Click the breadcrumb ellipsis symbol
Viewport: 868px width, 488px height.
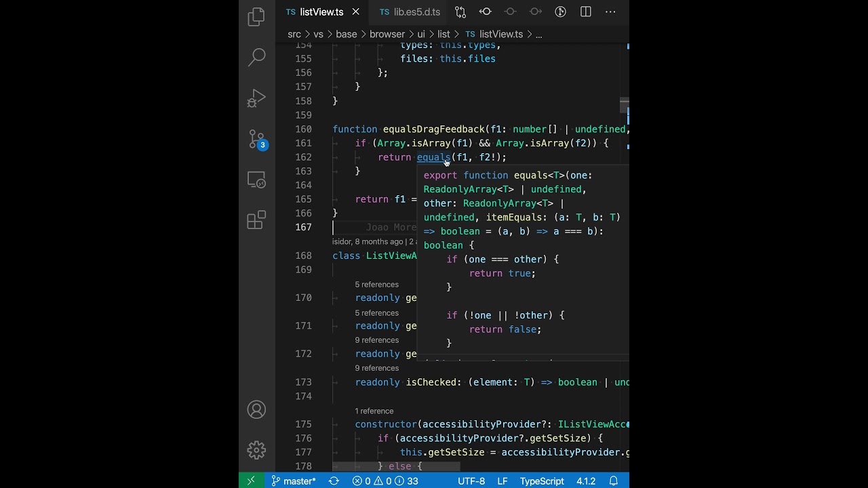[539, 34]
